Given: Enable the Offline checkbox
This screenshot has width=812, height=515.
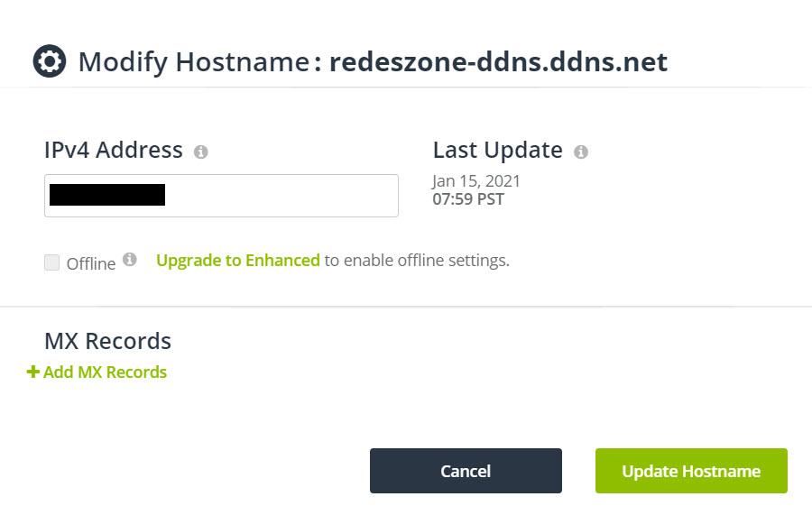Looking at the screenshot, I should [x=52, y=262].
